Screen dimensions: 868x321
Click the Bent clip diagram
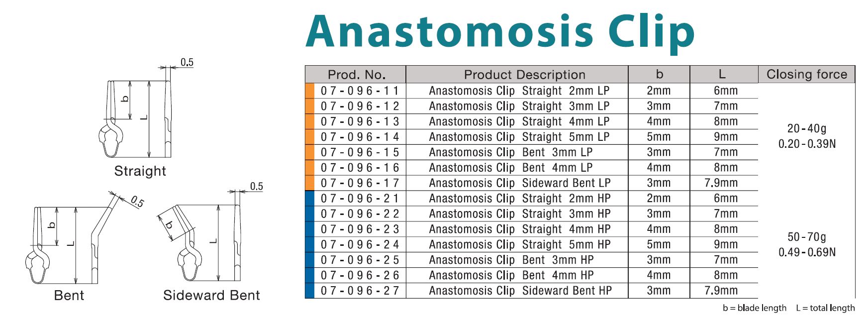[85, 238]
